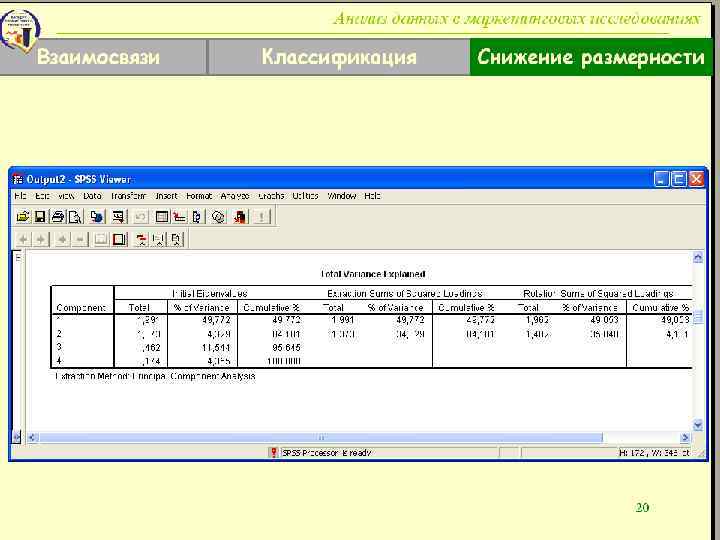This screenshot has height=540, width=720.
Task: Click the Collapse minus outline icon
Action: (x=80, y=239)
